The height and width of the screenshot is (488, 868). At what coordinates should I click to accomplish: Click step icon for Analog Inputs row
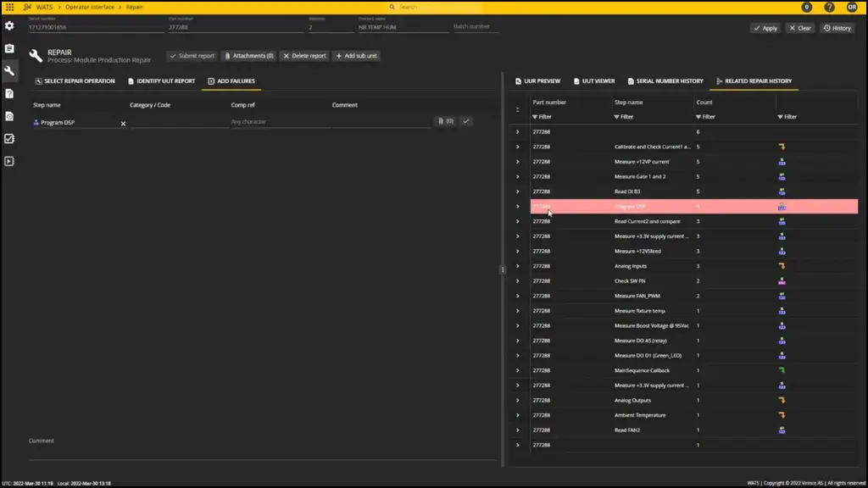click(x=782, y=266)
